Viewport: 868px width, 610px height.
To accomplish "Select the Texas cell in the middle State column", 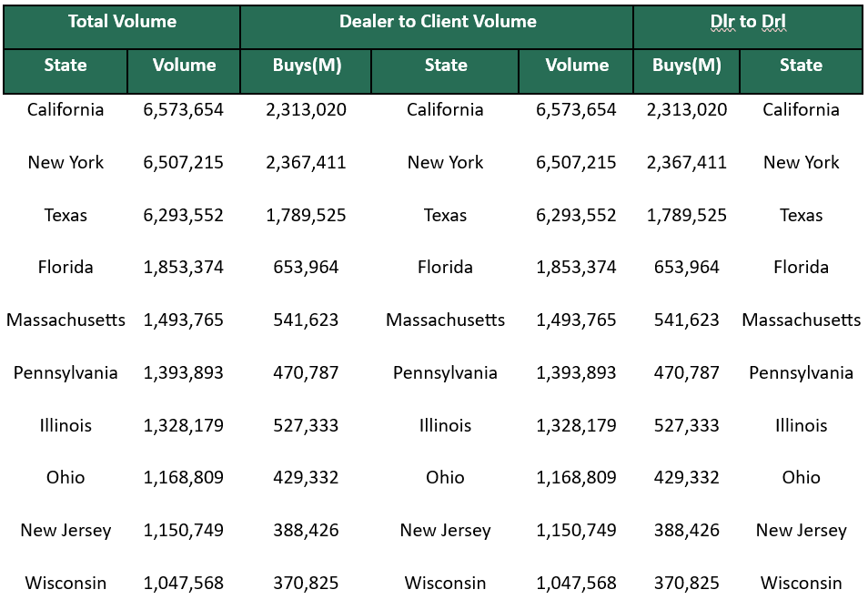I will 445,216.
